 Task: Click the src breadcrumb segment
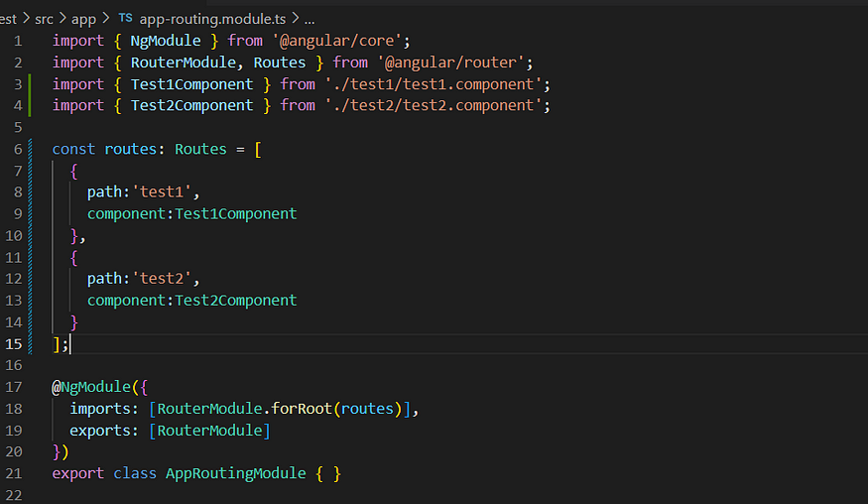click(x=45, y=20)
